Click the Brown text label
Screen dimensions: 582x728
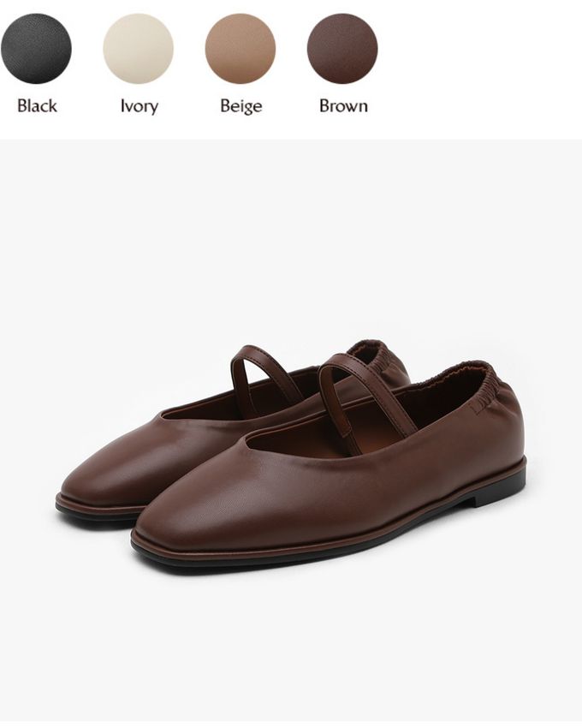tap(343, 106)
